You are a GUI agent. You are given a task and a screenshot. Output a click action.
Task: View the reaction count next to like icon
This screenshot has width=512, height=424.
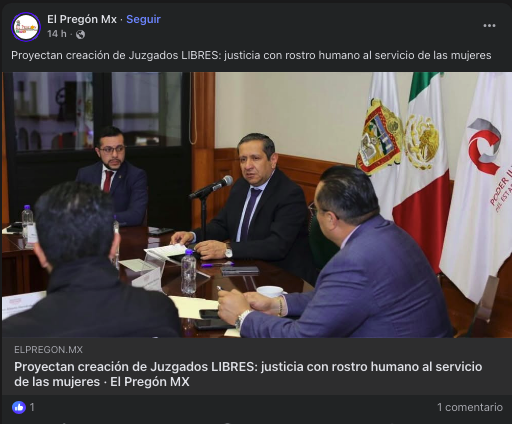[32, 407]
